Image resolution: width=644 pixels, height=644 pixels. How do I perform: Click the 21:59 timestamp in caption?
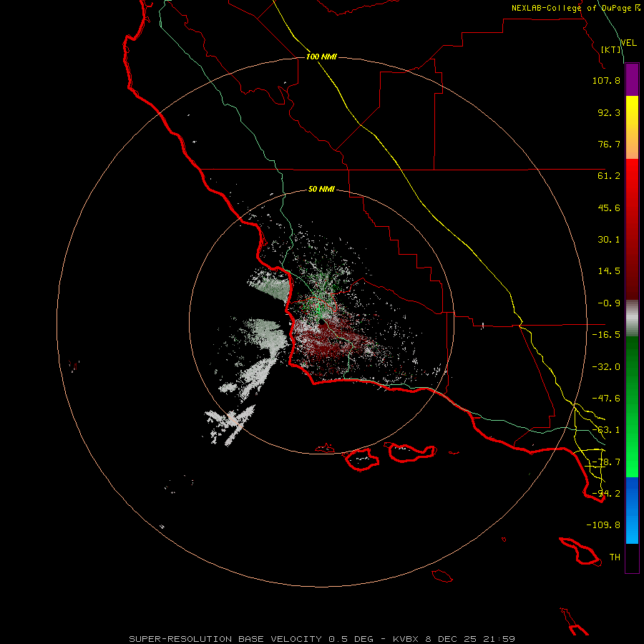pyautogui.click(x=499, y=639)
